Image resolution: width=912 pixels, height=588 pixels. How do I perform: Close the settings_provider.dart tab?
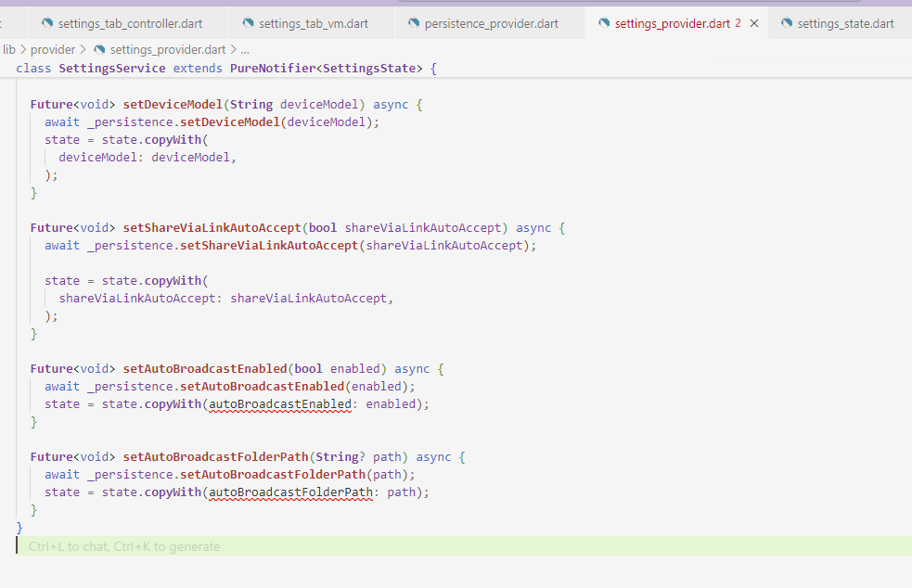[x=753, y=23]
